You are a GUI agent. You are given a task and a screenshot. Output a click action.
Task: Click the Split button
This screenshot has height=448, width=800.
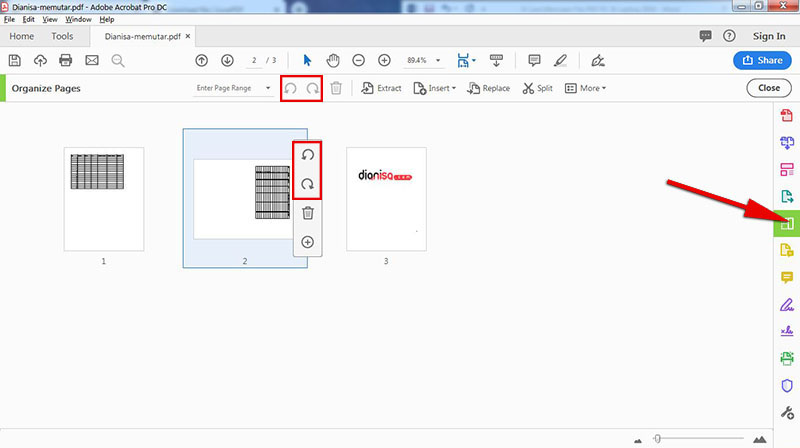(537, 88)
